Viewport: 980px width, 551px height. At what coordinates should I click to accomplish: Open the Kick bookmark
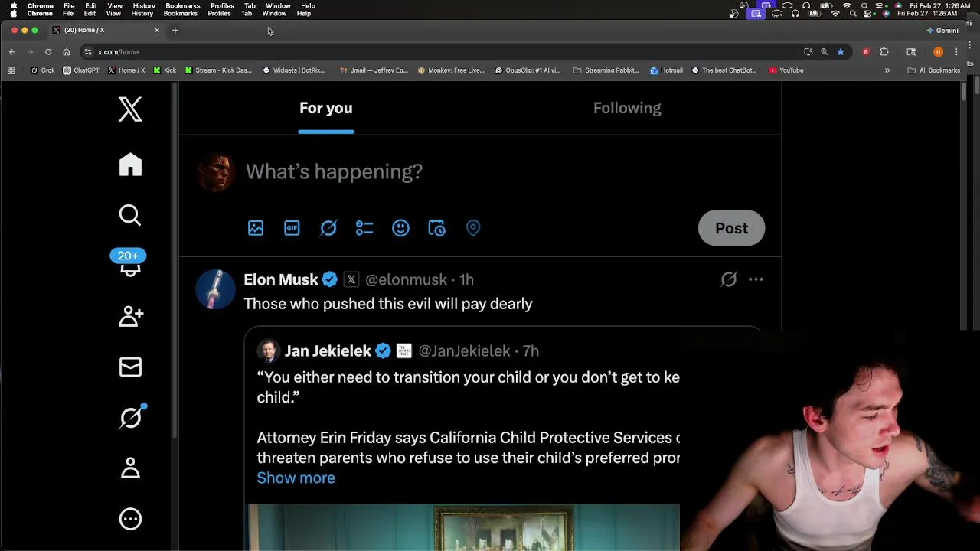click(x=165, y=70)
